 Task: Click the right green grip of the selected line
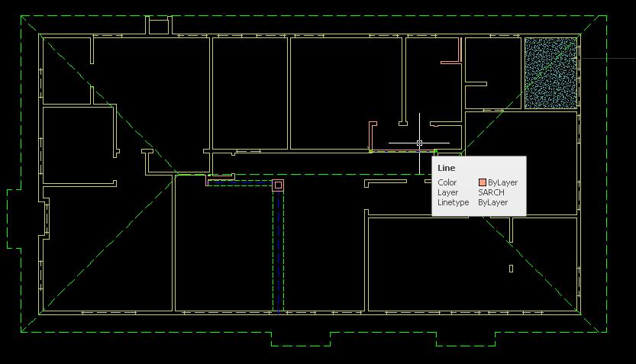[x=436, y=151]
